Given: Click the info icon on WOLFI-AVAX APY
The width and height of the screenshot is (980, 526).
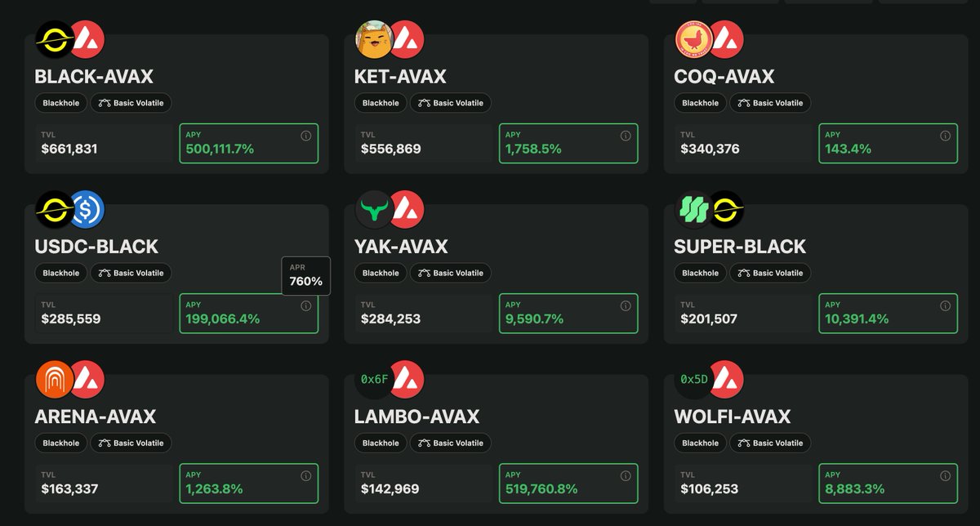Looking at the screenshot, I should [x=945, y=475].
